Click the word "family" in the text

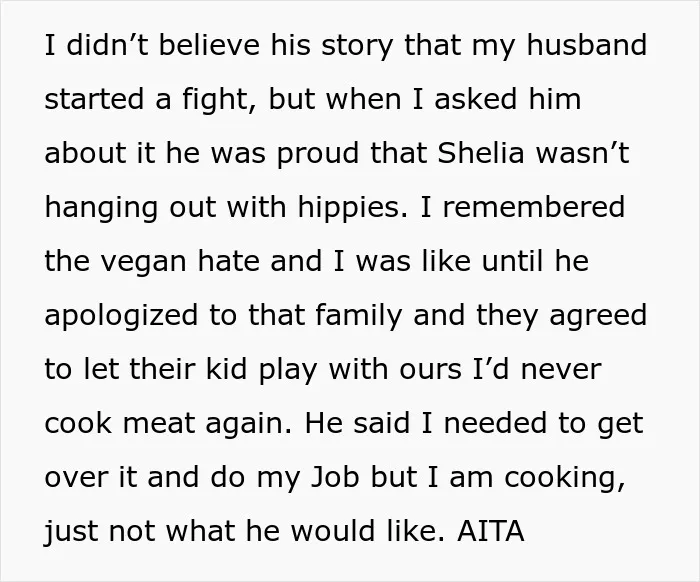(358, 317)
